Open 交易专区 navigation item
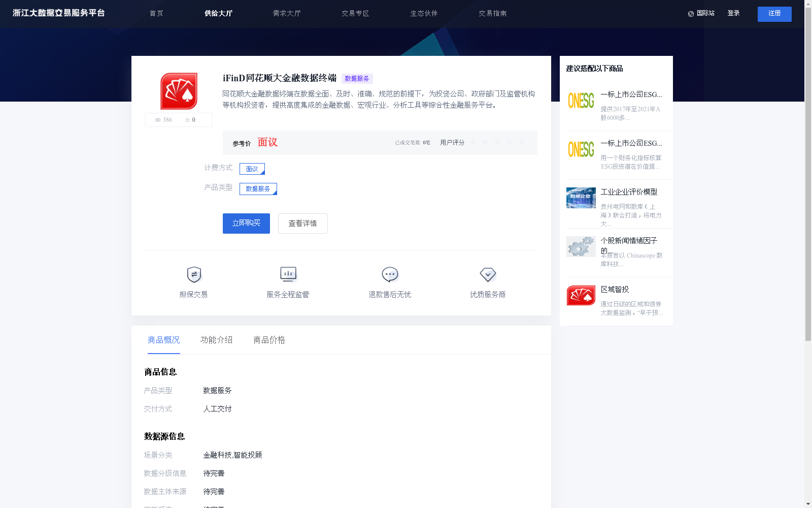812x508 pixels. (x=355, y=14)
